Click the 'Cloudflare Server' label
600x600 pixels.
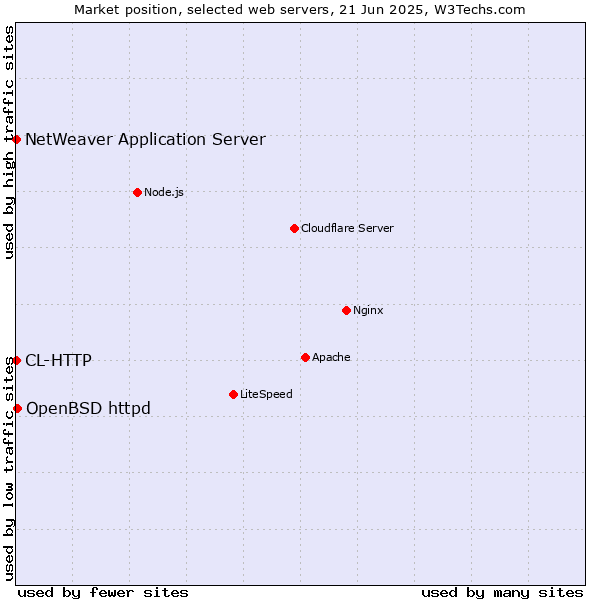click(347, 228)
